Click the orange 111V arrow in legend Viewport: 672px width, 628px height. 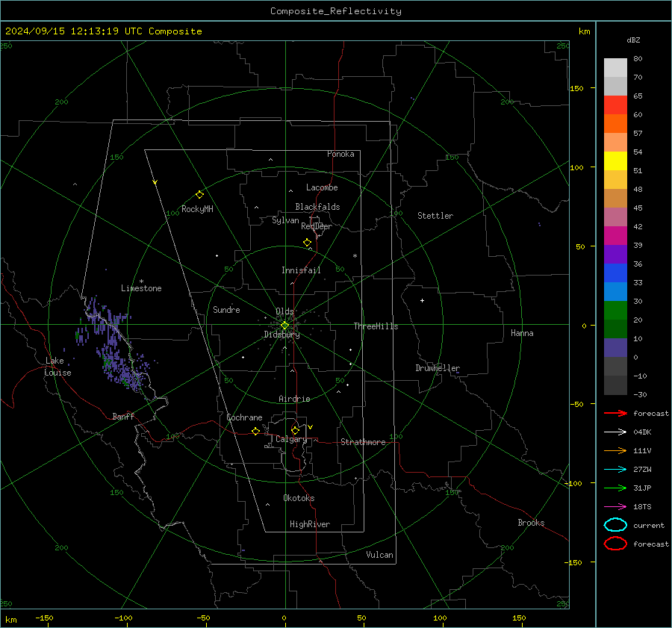click(x=615, y=450)
